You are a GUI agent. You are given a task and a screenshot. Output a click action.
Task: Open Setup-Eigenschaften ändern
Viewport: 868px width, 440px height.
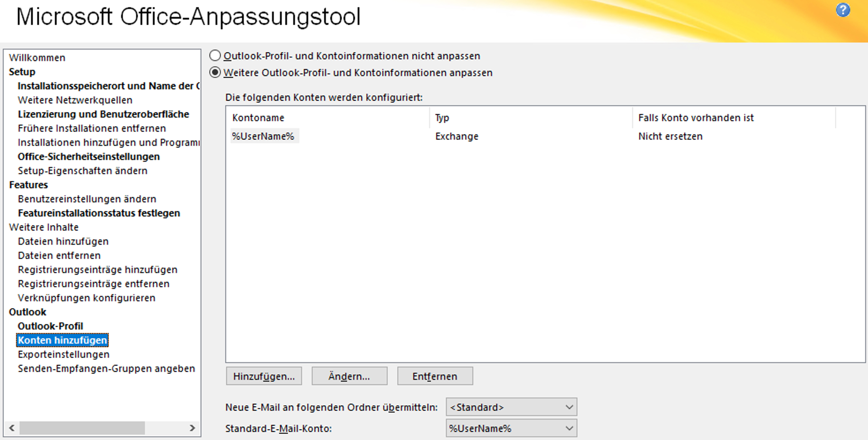(83, 171)
